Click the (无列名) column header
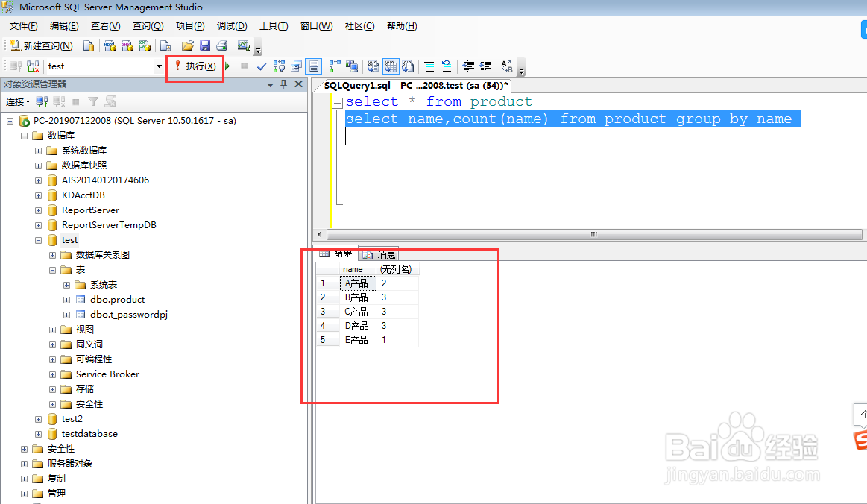 point(397,269)
